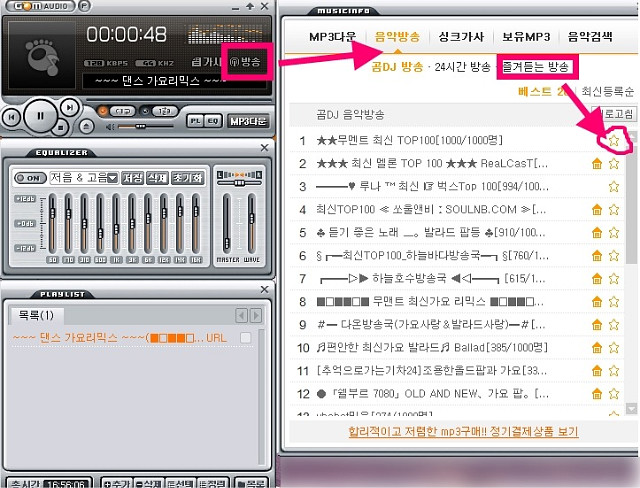The height and width of the screenshot is (488, 640).
Task: Select broadcast 7 하늘호수방송국 in the list
Action: [457, 279]
